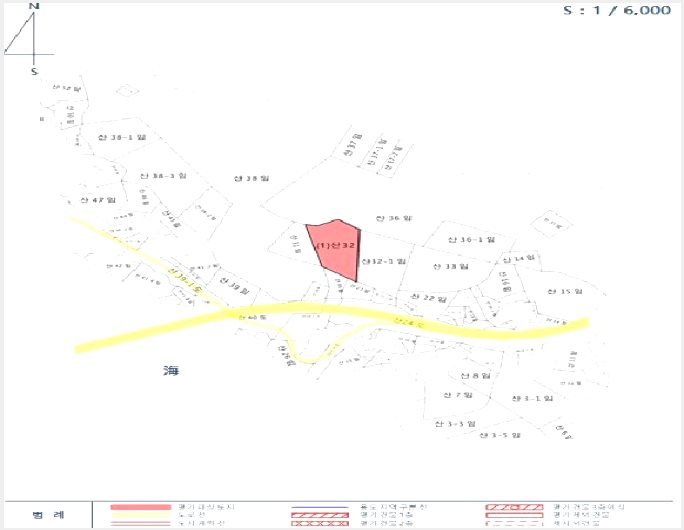684x530 pixels.
Task: Click the 범 례 legend heading
Action: (48, 515)
